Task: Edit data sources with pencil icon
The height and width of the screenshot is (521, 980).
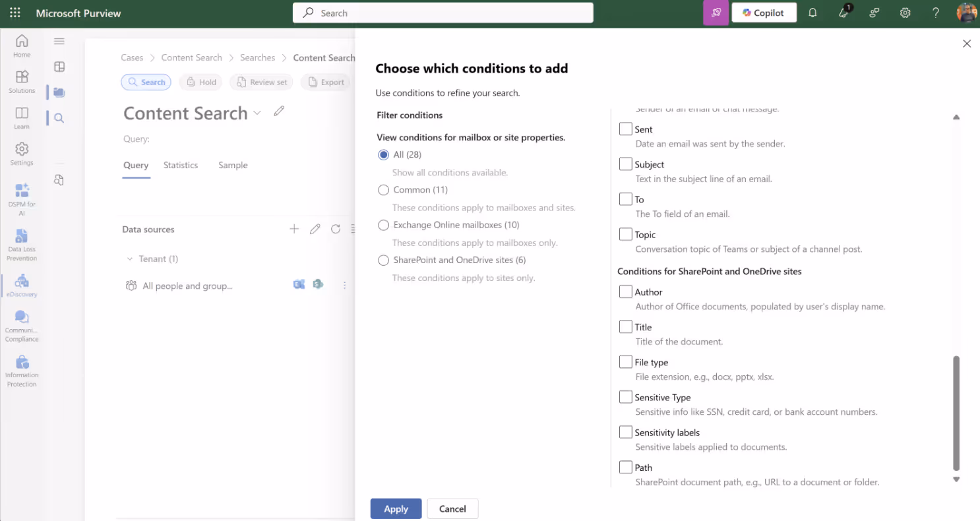Action: coord(315,229)
